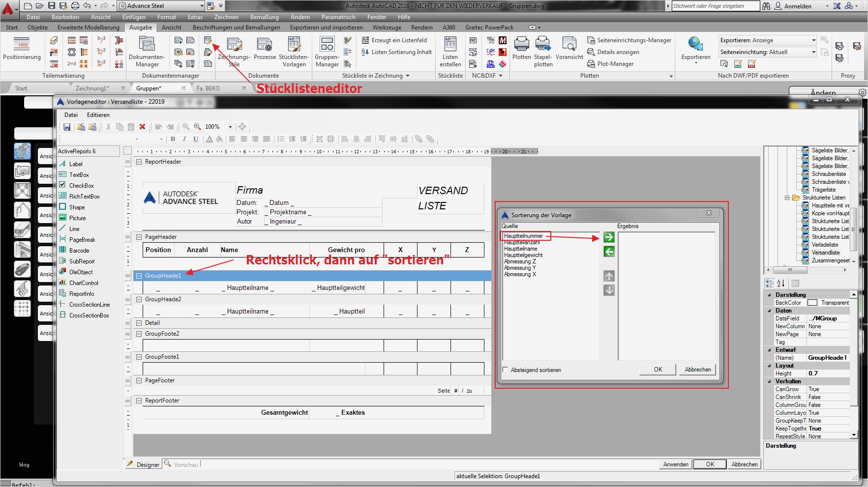
Task: Sort properties alphabetically with A-Z icon
Action: click(x=781, y=283)
